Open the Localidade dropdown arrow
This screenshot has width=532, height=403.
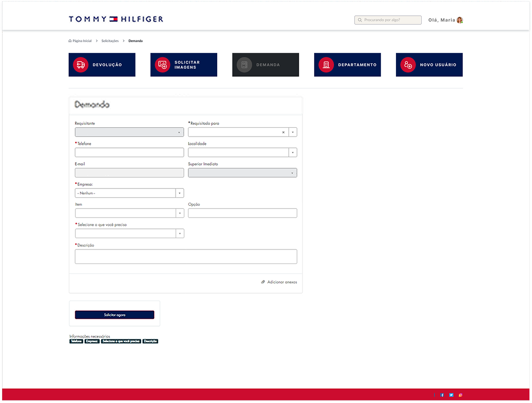[293, 152]
